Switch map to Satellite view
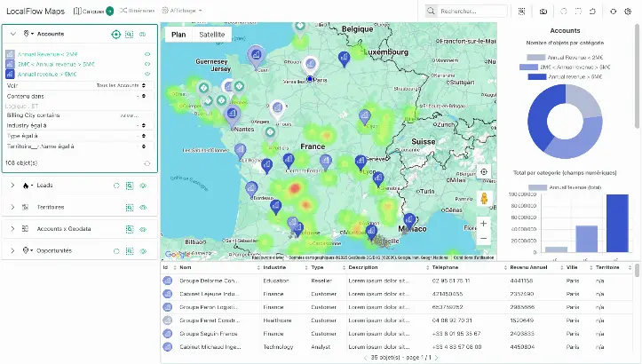The height and width of the screenshot is (364, 642). pos(211,34)
